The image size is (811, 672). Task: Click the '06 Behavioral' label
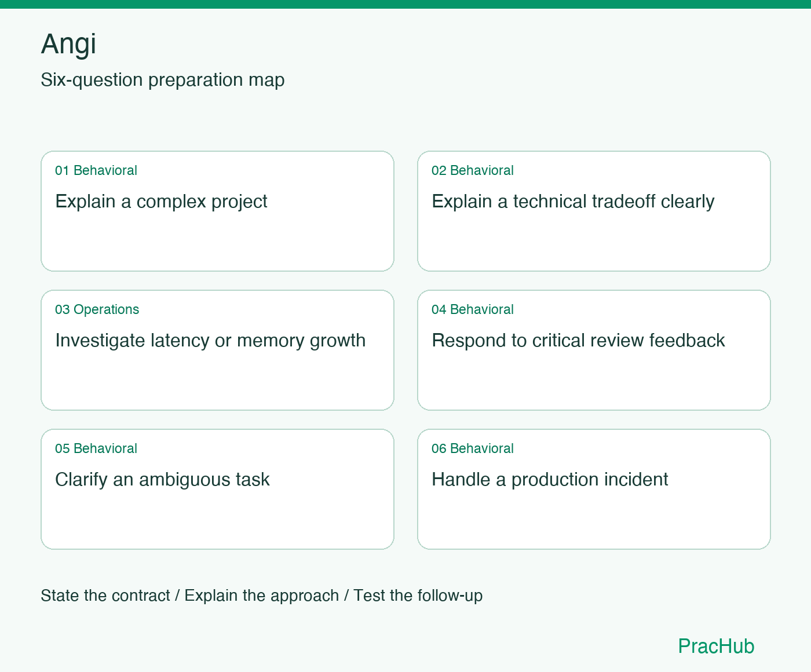[x=473, y=448]
